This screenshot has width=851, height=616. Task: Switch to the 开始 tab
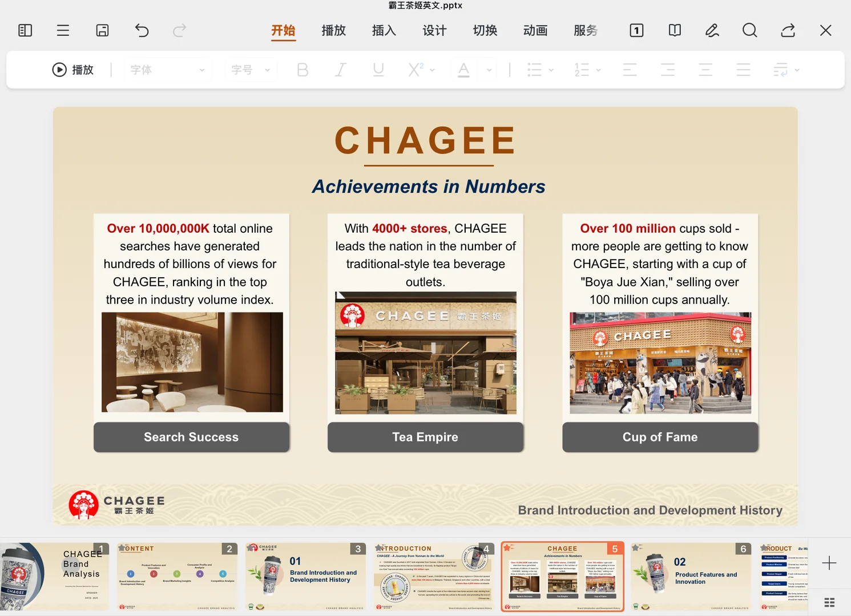coord(283,31)
